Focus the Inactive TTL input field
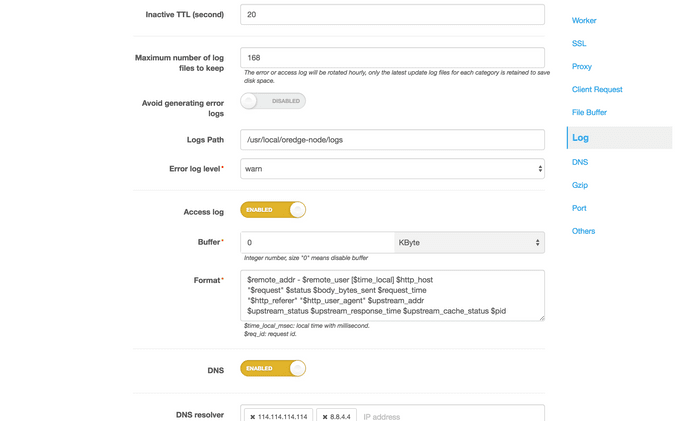The width and height of the screenshot is (700, 421). (392, 15)
